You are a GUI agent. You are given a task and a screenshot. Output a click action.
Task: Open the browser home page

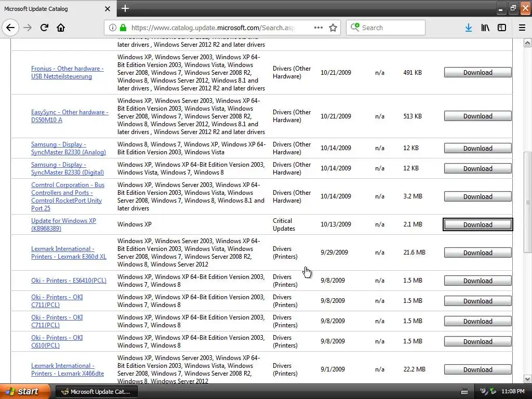point(61,28)
